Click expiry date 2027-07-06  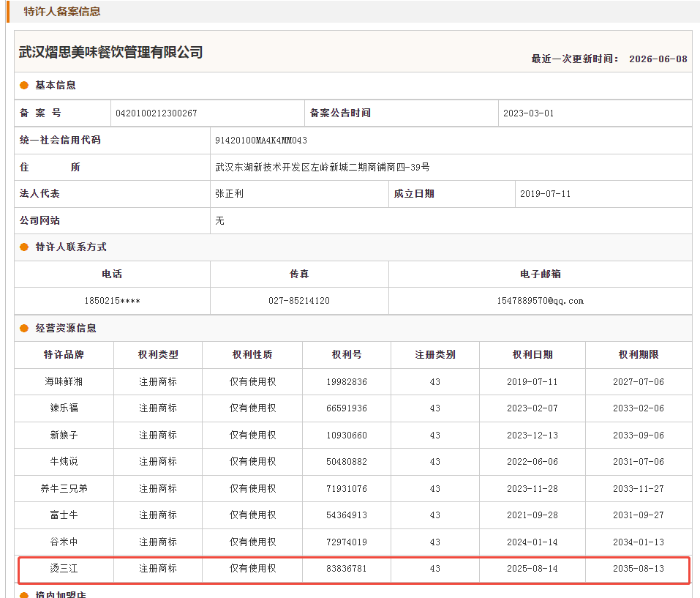[639, 382]
